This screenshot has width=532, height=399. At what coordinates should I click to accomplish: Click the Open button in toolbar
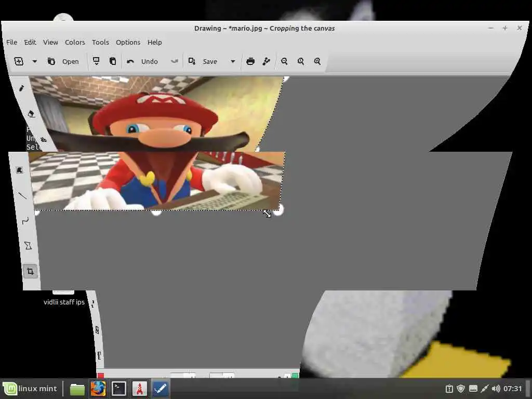[x=63, y=61]
